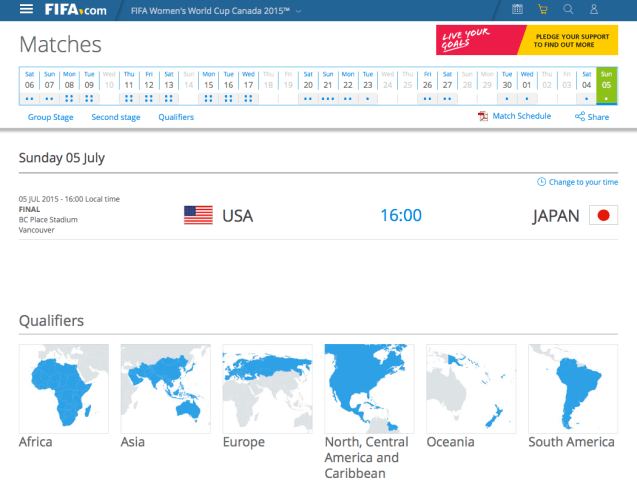Click the FIFA.com logo
The image size is (637, 484).
[76, 10]
